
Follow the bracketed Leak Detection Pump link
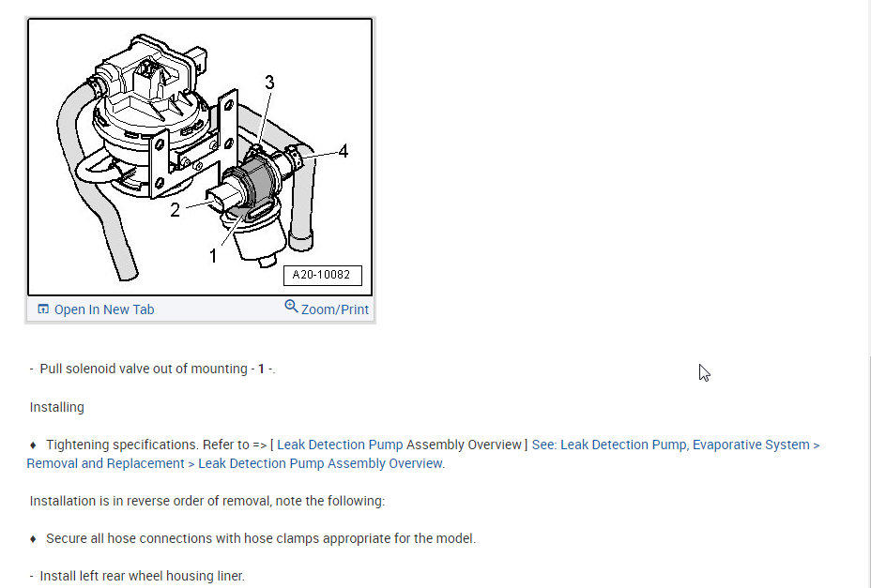(340, 445)
